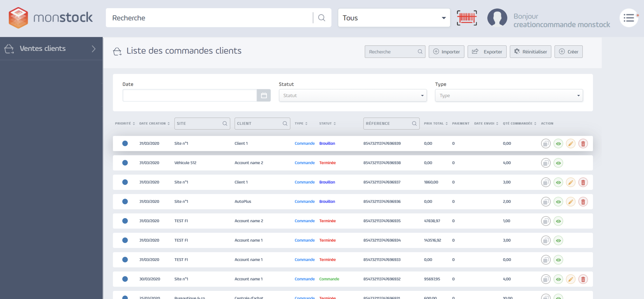Duplicate order 854732113747696935
This screenshot has height=299, width=644.
546,221
